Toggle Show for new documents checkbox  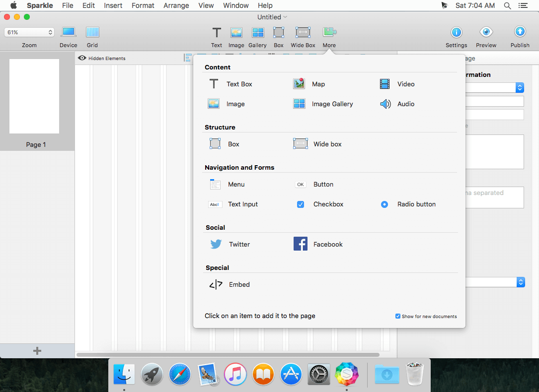398,316
